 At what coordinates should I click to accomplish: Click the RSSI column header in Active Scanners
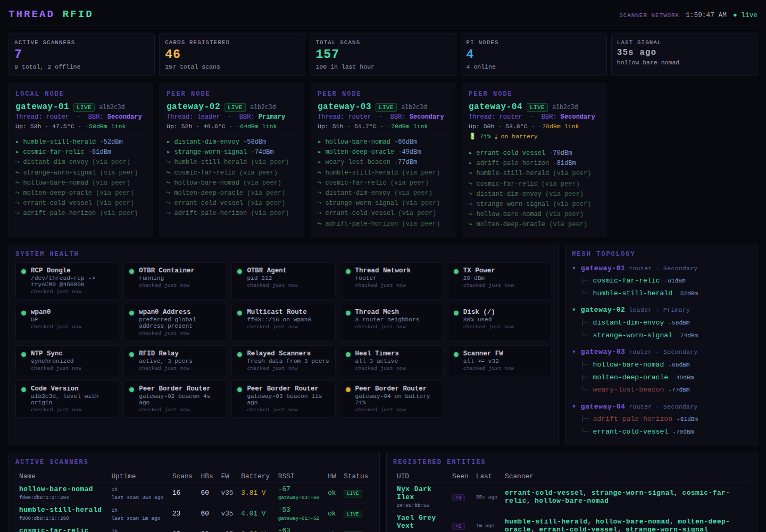286,476
